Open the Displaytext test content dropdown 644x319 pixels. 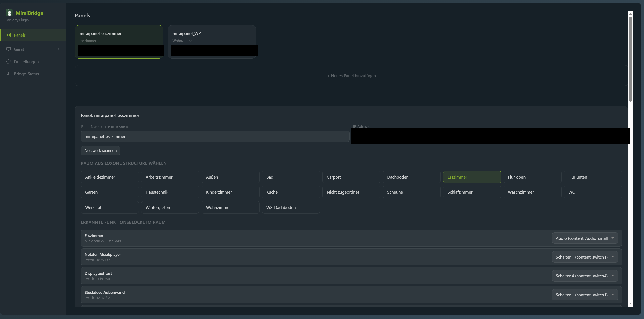click(x=585, y=276)
